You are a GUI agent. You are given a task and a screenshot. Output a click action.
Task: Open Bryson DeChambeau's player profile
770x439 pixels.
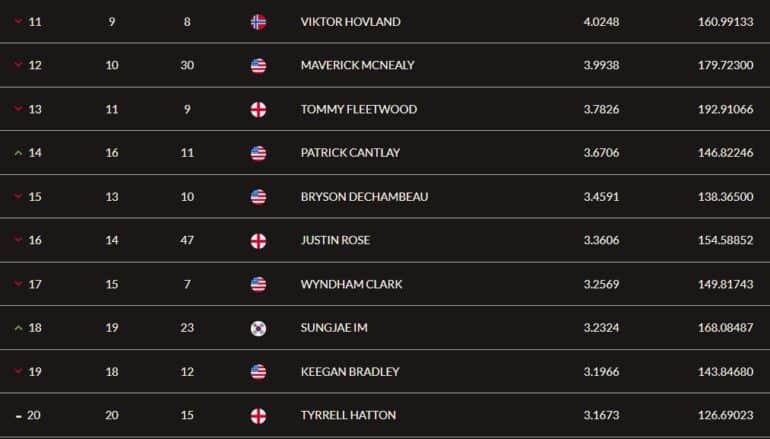click(x=364, y=197)
